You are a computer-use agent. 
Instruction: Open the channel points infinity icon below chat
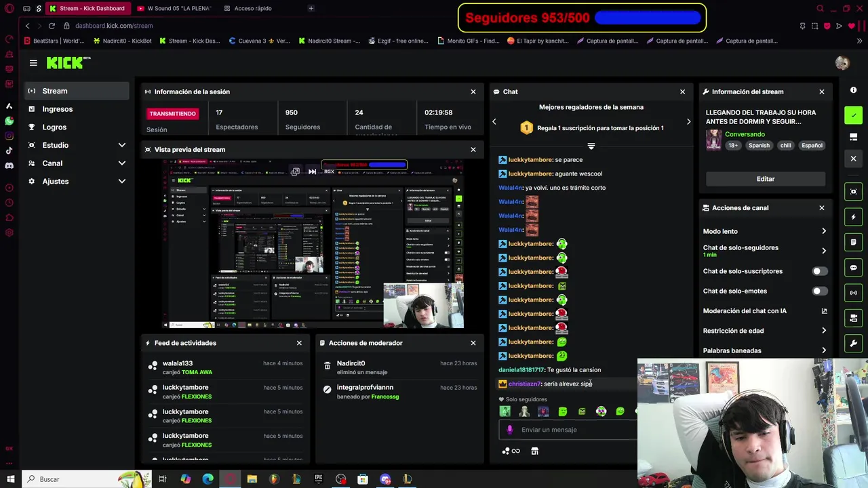pos(511,451)
